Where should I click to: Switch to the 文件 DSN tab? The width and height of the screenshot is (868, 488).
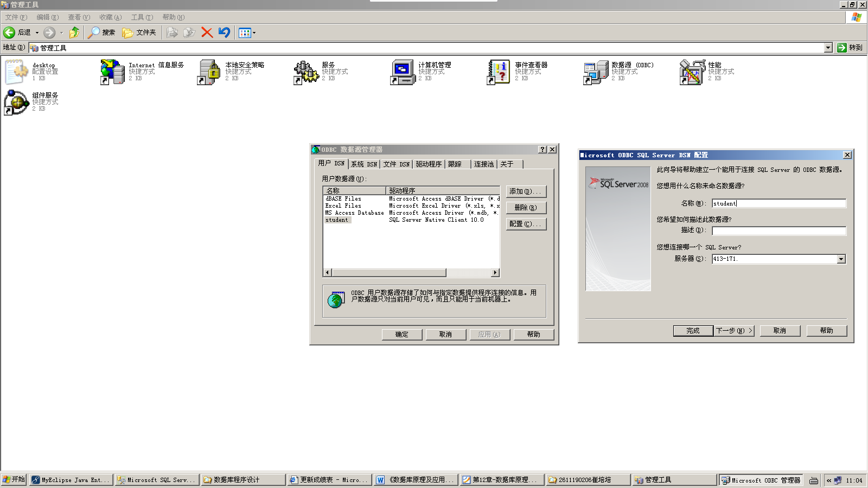[397, 164]
